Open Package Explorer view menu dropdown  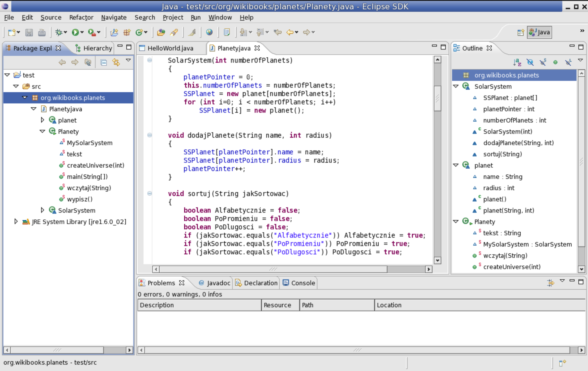[x=128, y=60]
